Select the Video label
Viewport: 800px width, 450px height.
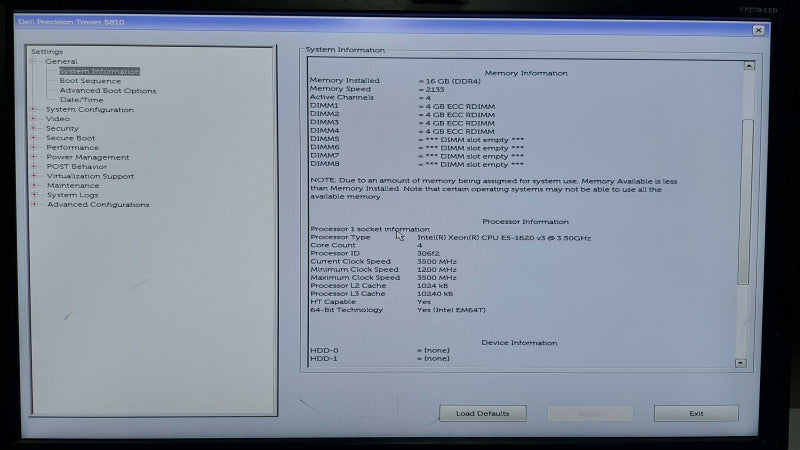point(58,118)
